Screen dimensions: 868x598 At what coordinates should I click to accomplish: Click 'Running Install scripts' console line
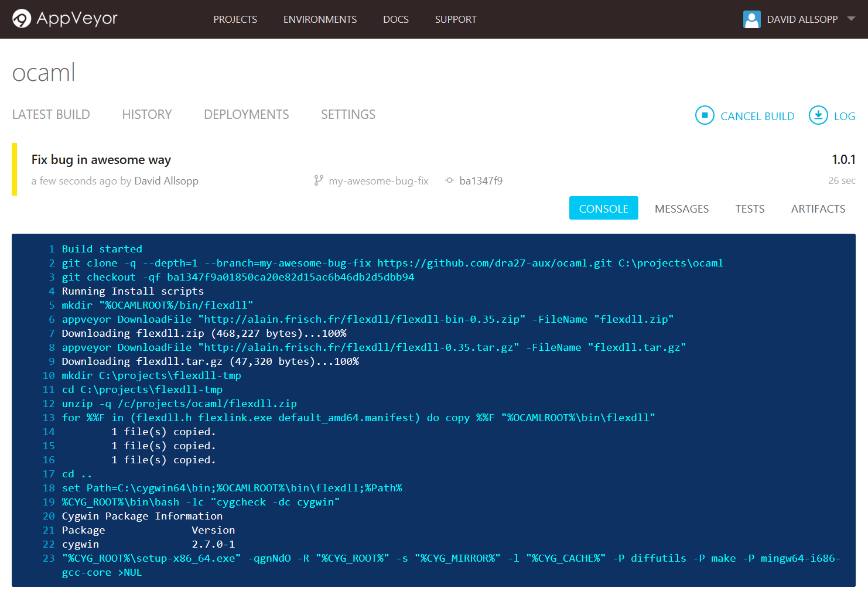click(x=133, y=291)
